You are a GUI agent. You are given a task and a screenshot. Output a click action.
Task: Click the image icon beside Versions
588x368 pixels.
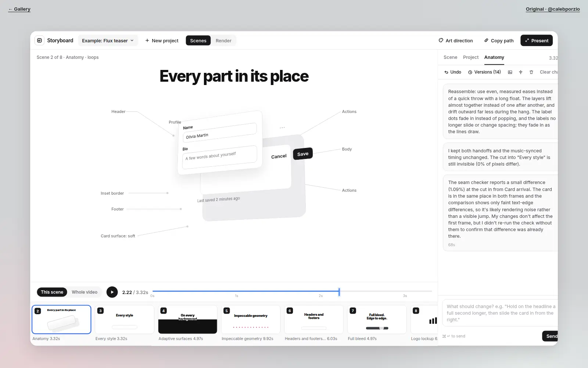click(x=510, y=72)
